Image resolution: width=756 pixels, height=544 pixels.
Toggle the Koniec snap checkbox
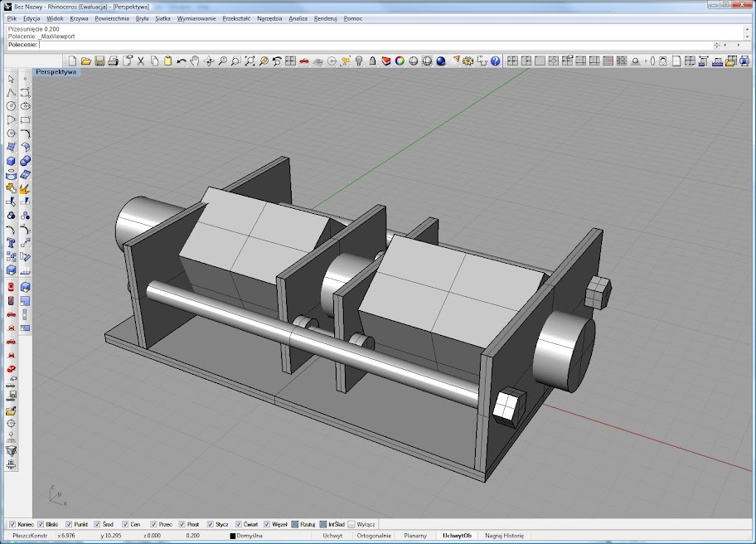click(12, 524)
